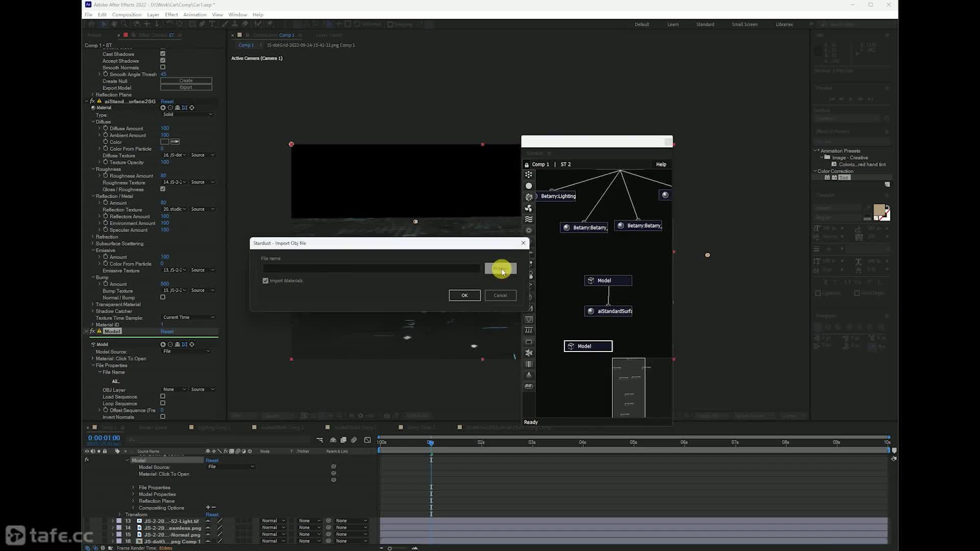Click the Cancel button in dialog
Viewport: 980px width, 551px height.
pos(500,296)
